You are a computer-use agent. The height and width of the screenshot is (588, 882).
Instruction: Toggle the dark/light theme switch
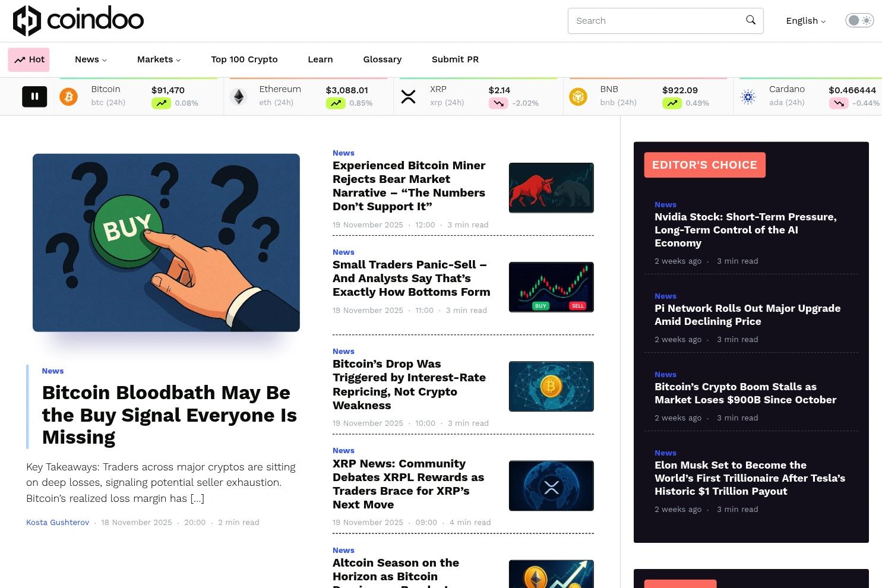click(859, 20)
